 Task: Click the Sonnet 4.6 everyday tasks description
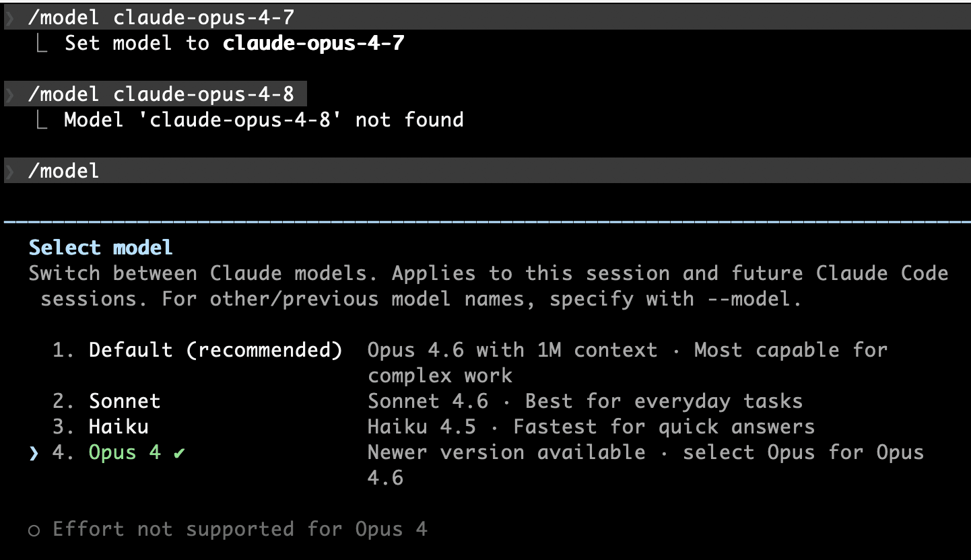[x=584, y=401]
